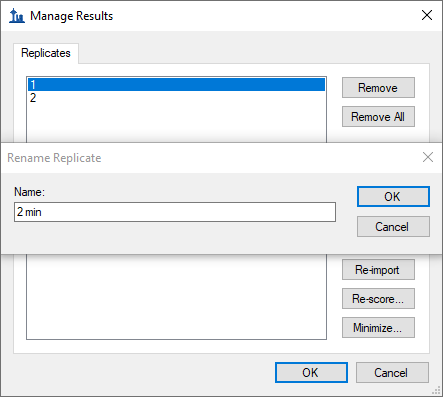This screenshot has height=397, width=443.
Task: Select replicate 2 in the list
Action: click(x=176, y=98)
